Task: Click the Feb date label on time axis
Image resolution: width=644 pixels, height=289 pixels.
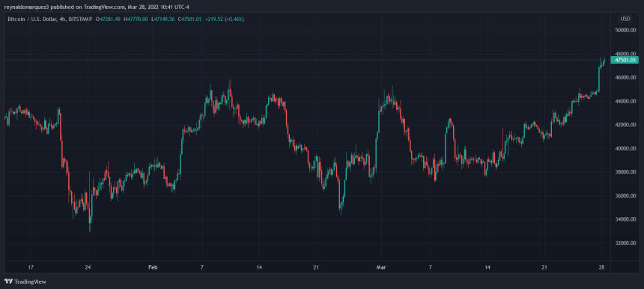Action: coord(153,267)
